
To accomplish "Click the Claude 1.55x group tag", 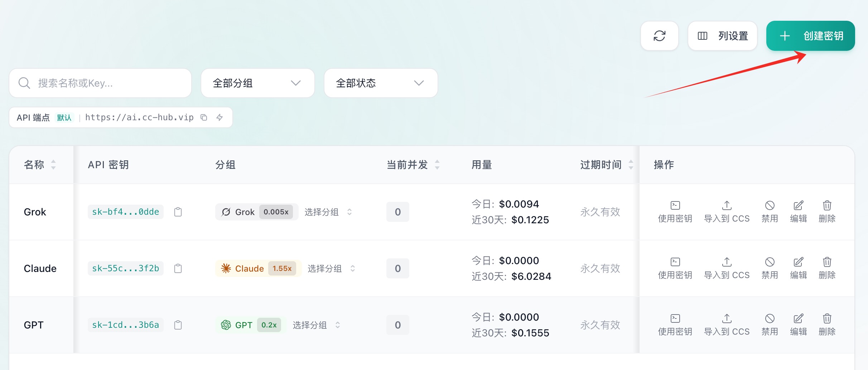I will [258, 268].
